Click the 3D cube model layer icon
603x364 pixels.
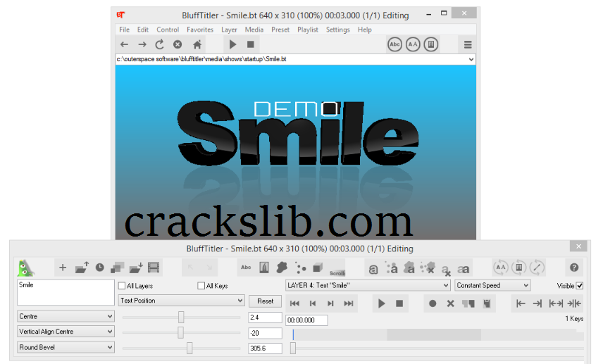click(318, 268)
